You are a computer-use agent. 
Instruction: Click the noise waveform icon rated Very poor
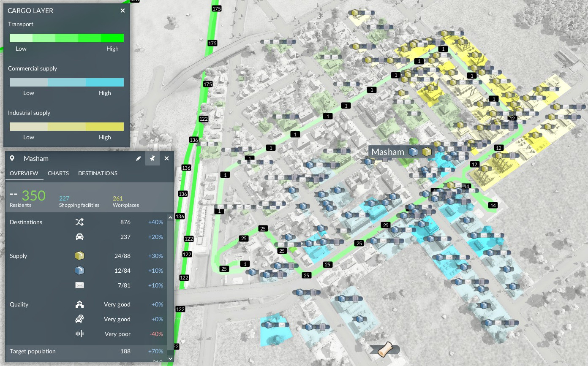(x=79, y=334)
